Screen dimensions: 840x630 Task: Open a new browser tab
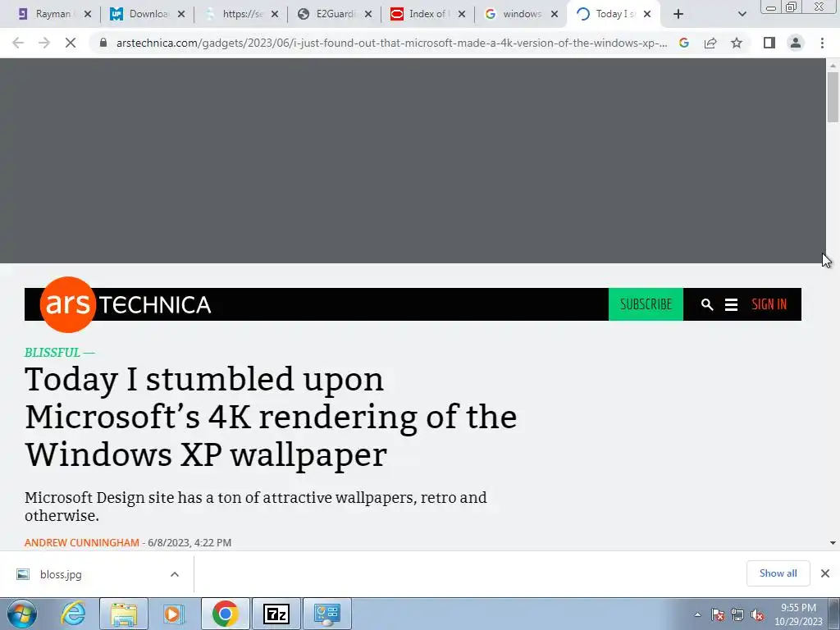coord(678,14)
